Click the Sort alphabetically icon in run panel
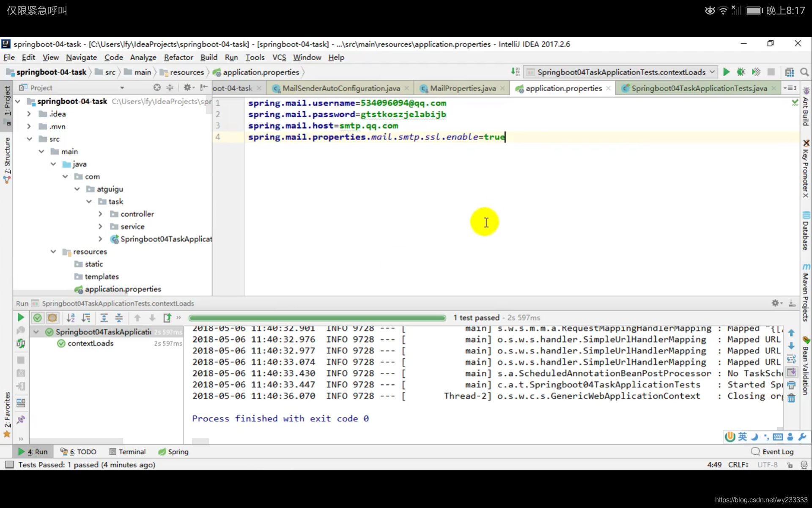 pos(71,317)
